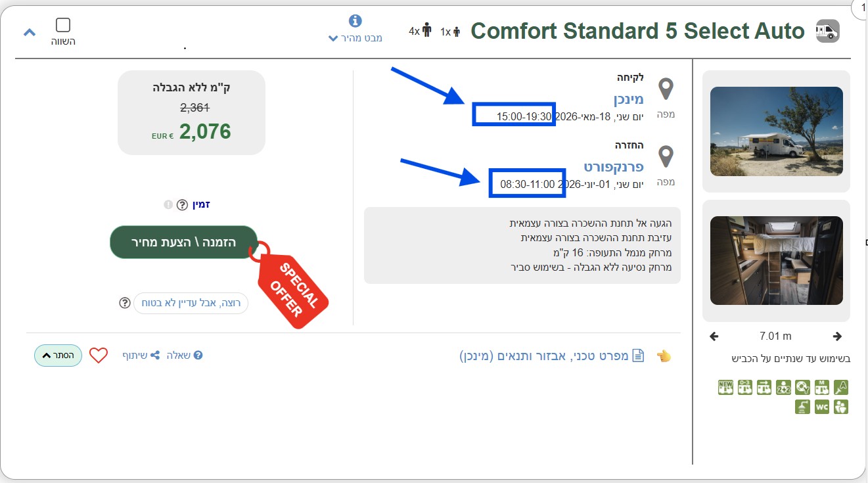868x483 pixels.
Task: Open the pickup location map pin for Munich
Action: click(x=666, y=89)
